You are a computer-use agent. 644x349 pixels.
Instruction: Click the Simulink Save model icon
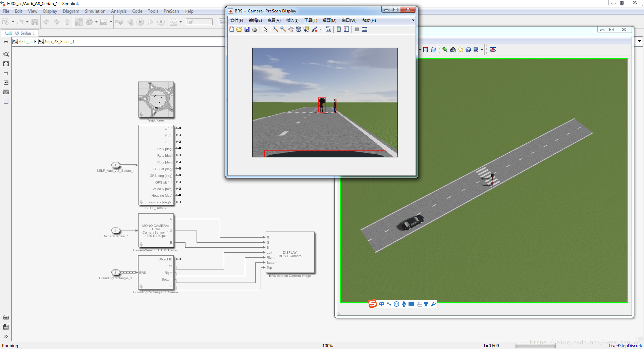click(x=34, y=22)
